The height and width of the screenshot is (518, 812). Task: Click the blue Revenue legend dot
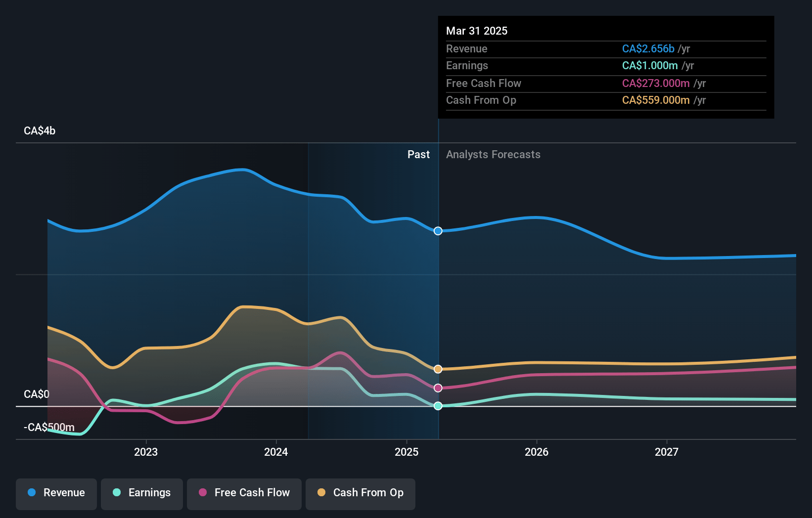point(32,492)
